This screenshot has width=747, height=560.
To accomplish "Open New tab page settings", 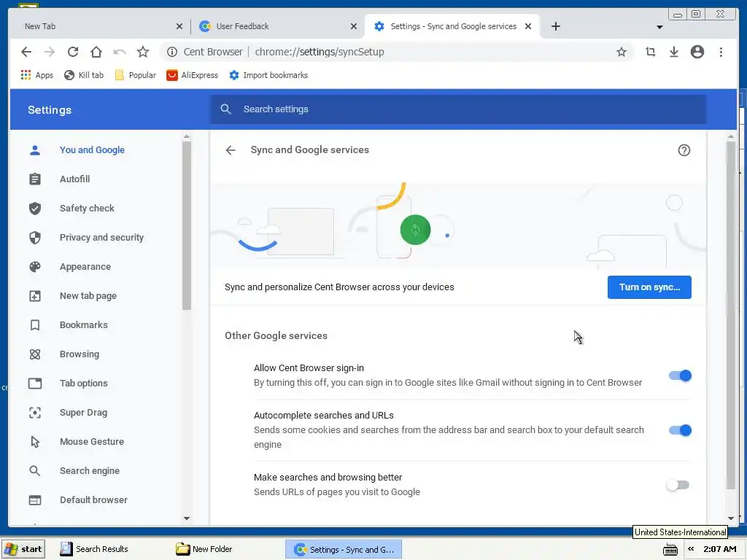I will (x=88, y=296).
